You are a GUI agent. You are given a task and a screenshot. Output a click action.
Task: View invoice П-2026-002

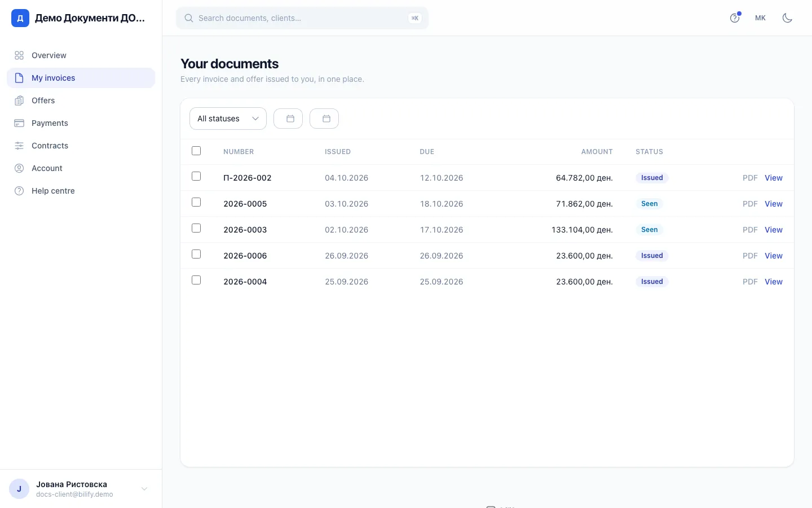click(x=774, y=178)
